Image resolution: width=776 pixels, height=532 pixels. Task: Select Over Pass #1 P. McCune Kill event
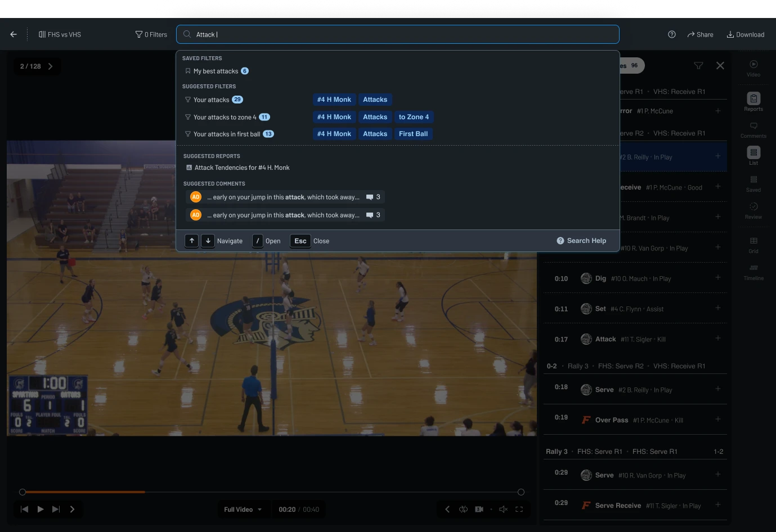(635, 420)
